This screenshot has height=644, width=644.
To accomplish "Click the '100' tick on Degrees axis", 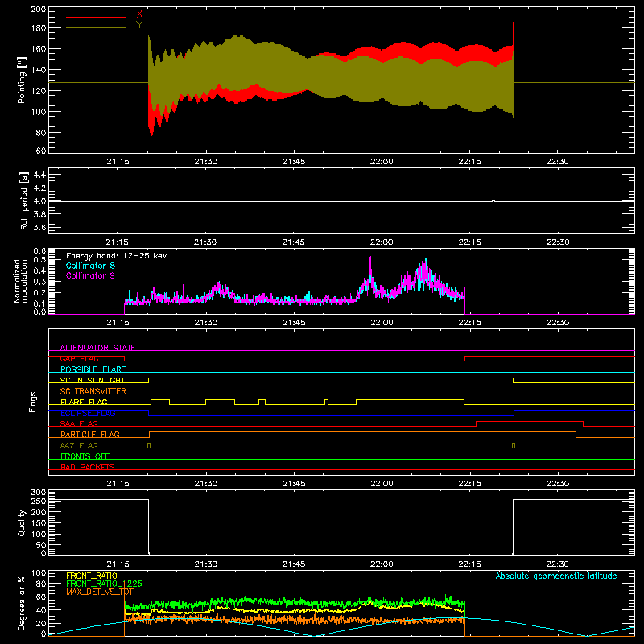I will coord(39,573).
